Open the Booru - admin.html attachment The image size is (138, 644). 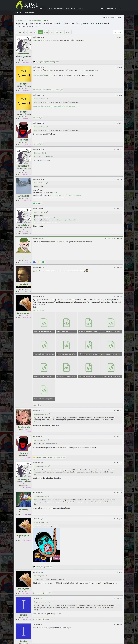[x=66, y=323]
